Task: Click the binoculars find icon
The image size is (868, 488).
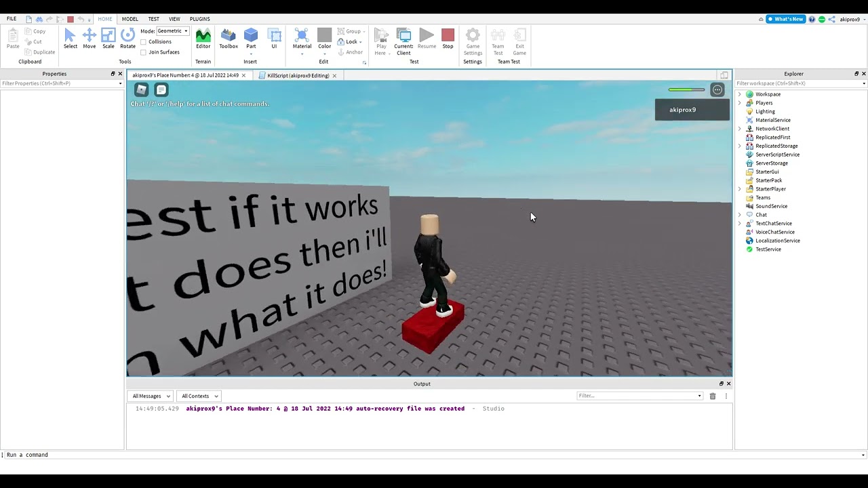Action: [39, 19]
